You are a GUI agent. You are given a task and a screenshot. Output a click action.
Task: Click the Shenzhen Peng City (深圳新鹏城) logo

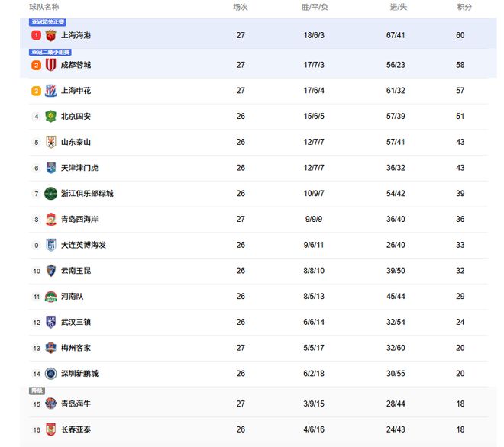tap(50, 374)
